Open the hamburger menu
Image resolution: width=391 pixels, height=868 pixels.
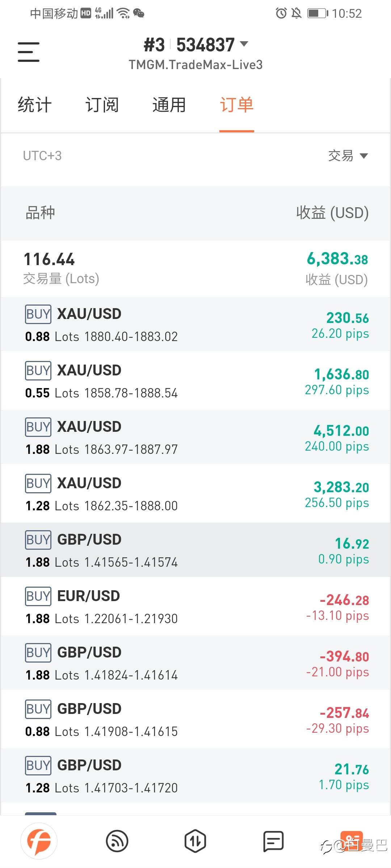tap(29, 52)
